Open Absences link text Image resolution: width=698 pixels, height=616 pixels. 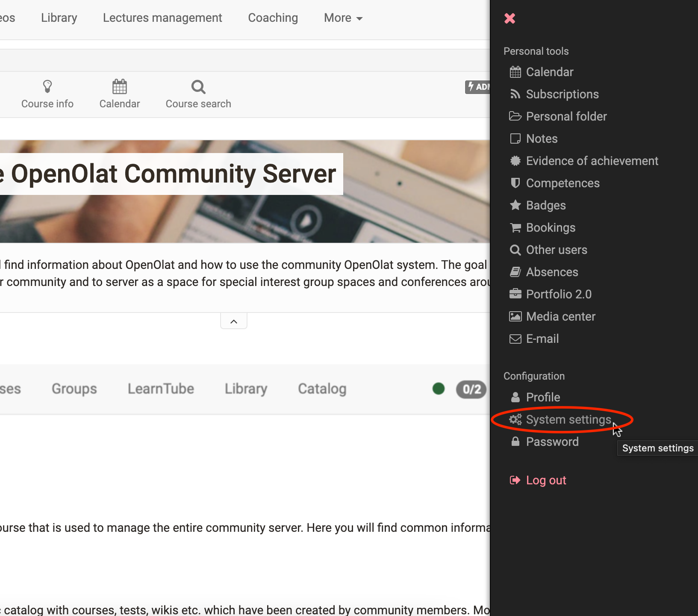(x=552, y=272)
